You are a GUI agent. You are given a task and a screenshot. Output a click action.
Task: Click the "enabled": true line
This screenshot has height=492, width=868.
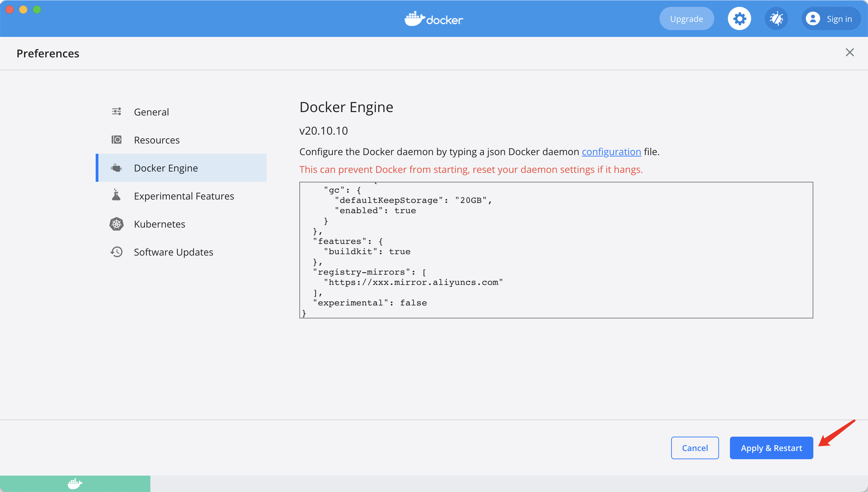(375, 210)
